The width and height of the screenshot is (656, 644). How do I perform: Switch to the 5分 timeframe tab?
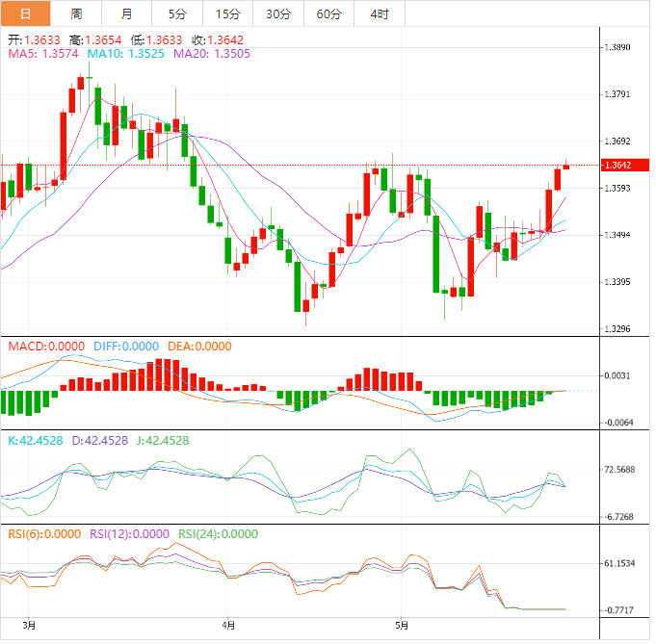click(x=177, y=13)
